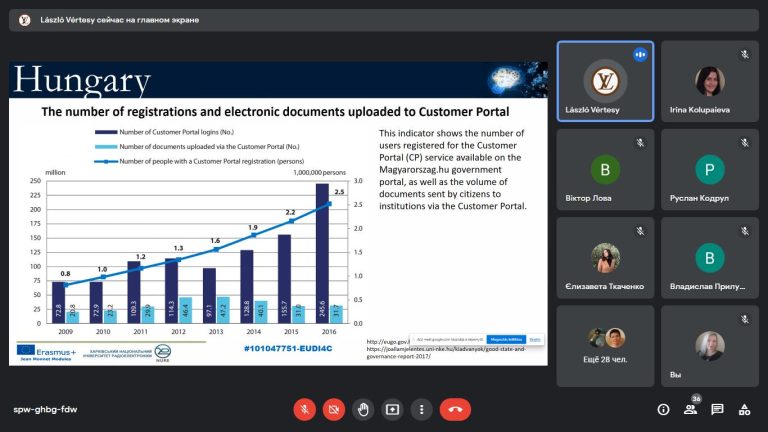Click legend entry Number of people with registration
The width and height of the screenshot is (768, 432).
pyautogui.click(x=199, y=161)
